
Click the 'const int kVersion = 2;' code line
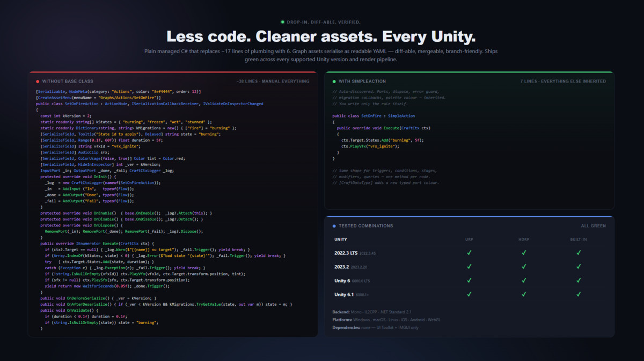pyautogui.click(x=66, y=116)
